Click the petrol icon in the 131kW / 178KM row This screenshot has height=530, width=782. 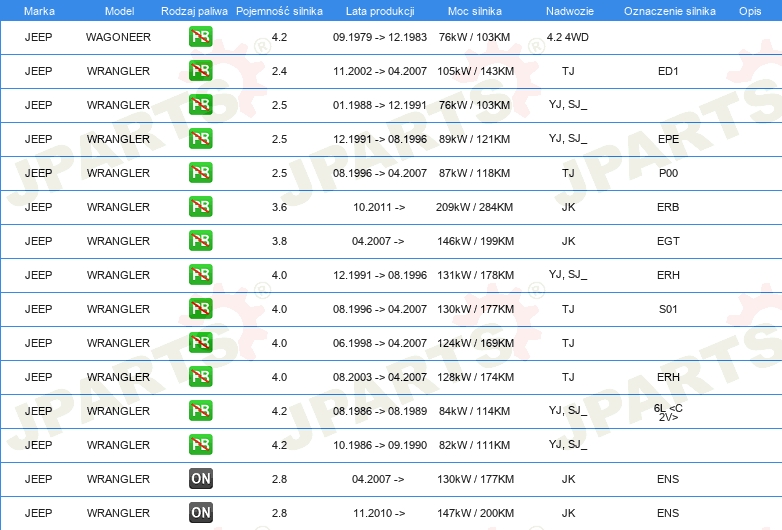200,275
